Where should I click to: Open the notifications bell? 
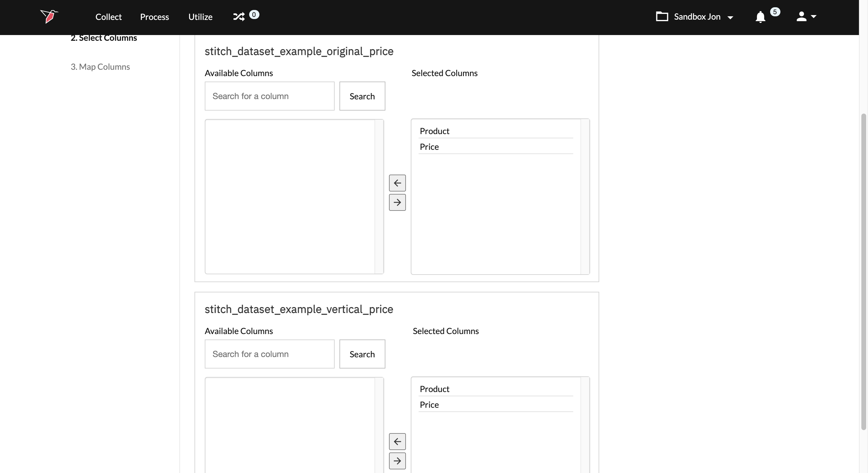pyautogui.click(x=760, y=17)
